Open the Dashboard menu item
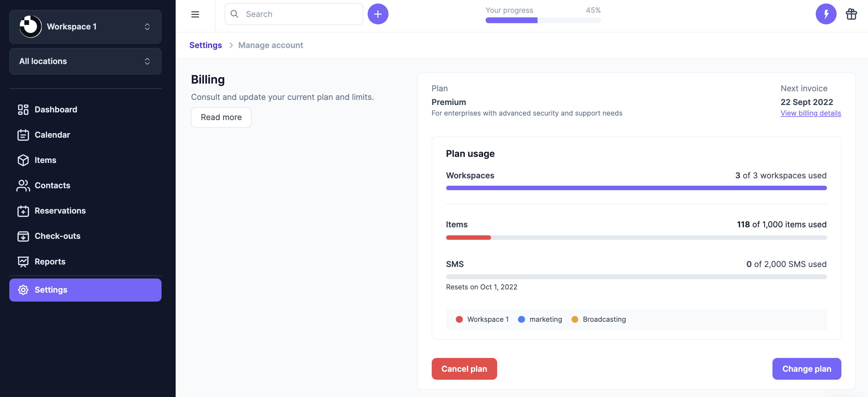This screenshot has height=397, width=868. [x=85, y=110]
